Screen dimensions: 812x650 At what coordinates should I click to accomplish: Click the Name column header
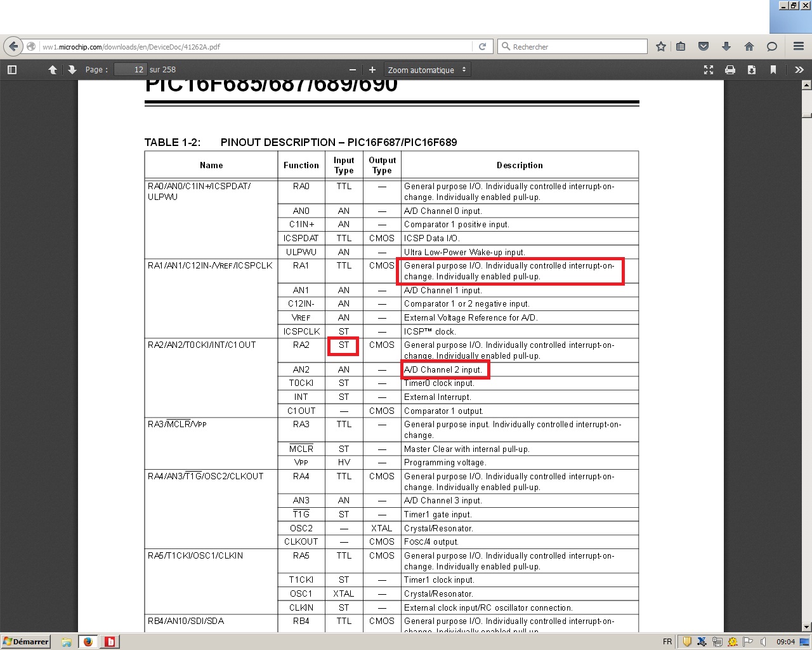pyautogui.click(x=211, y=165)
